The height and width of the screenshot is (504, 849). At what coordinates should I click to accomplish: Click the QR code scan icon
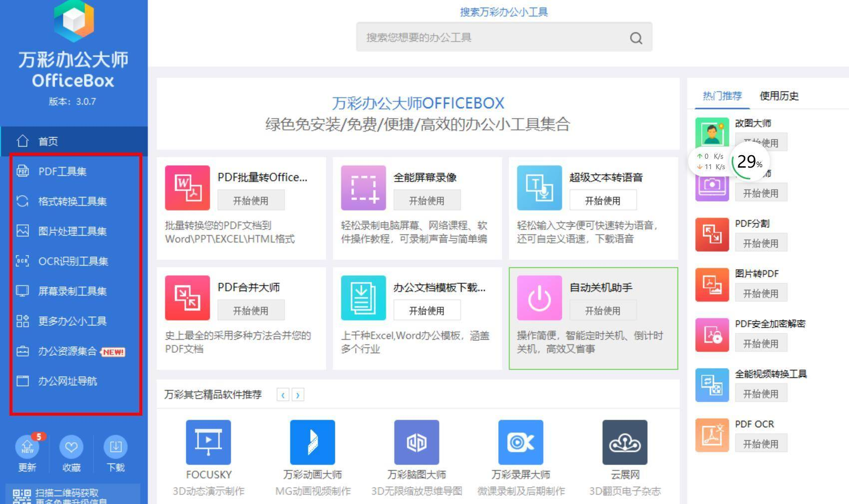coord(22,497)
